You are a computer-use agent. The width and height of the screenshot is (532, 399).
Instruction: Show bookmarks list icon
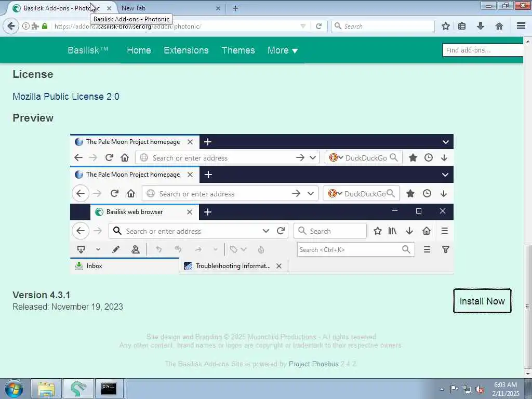462,26
